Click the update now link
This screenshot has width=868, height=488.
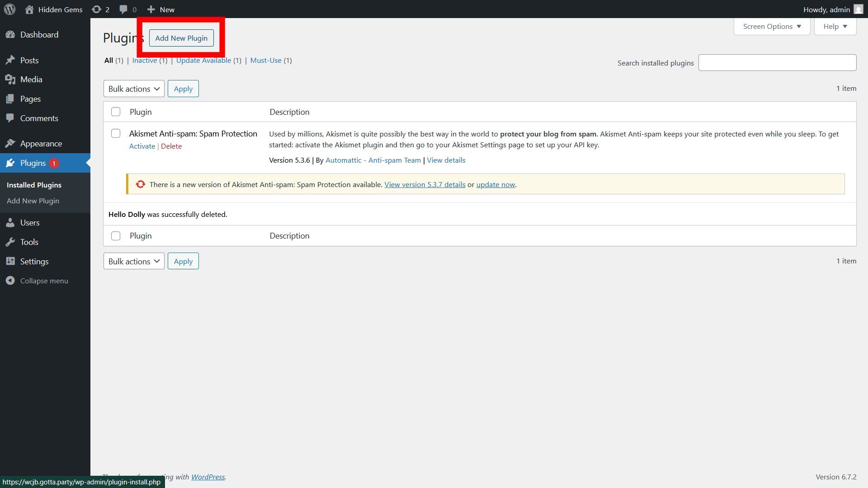pyautogui.click(x=495, y=185)
